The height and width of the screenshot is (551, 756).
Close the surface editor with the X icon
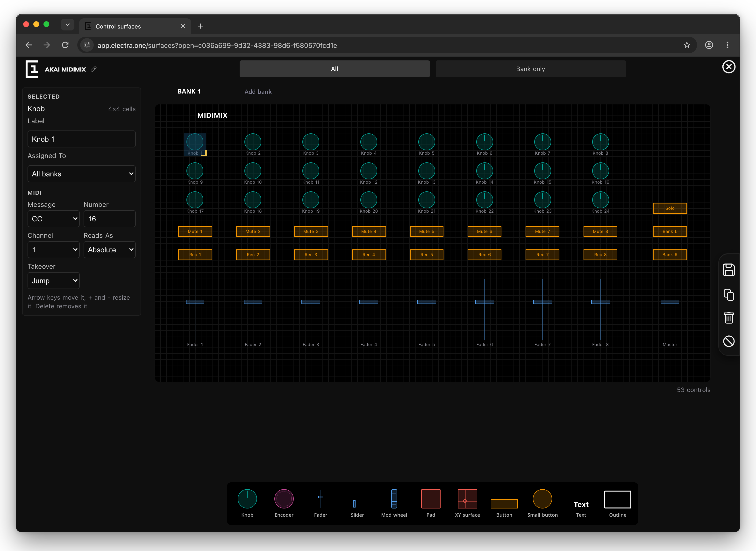point(729,67)
